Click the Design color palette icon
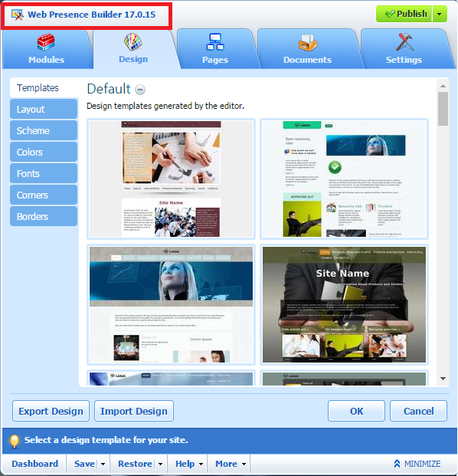The height and width of the screenshot is (476, 458). click(x=133, y=42)
